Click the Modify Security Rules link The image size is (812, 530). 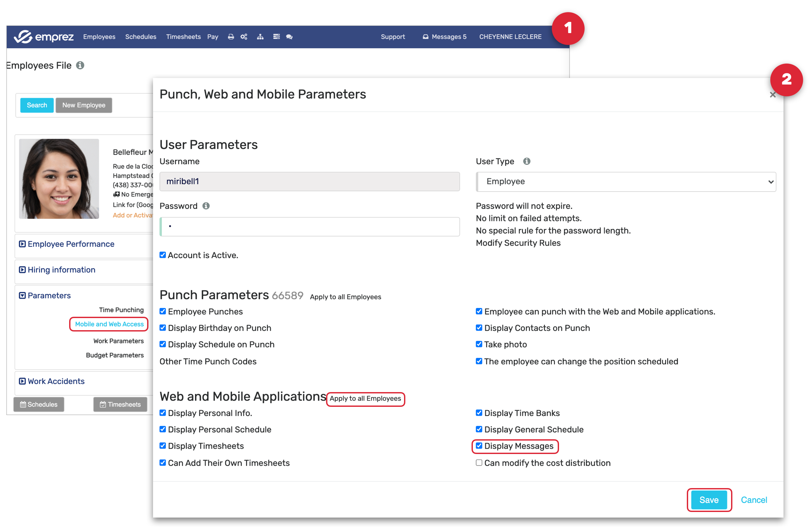(518, 243)
